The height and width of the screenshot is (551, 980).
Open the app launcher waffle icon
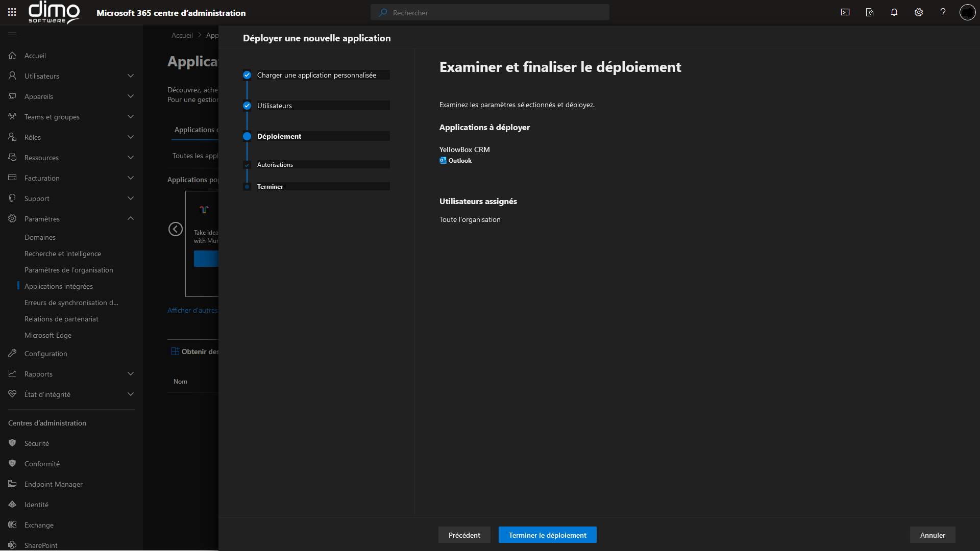12,12
